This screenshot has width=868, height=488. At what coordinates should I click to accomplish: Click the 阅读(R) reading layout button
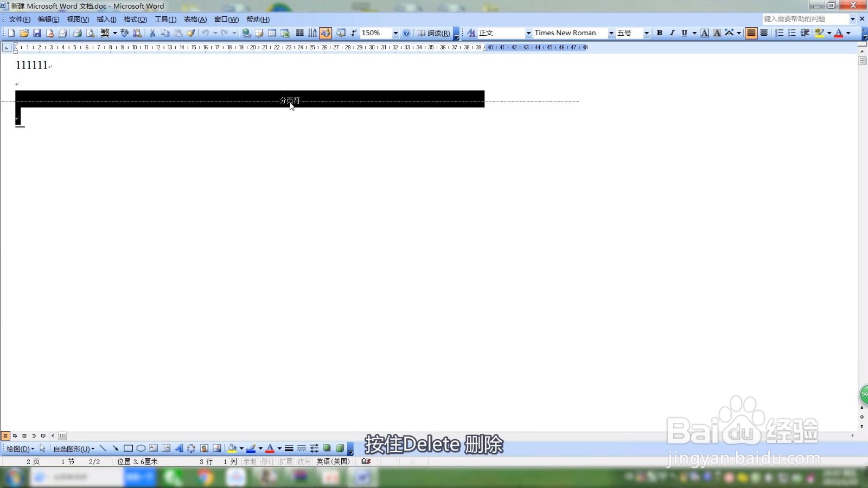433,33
